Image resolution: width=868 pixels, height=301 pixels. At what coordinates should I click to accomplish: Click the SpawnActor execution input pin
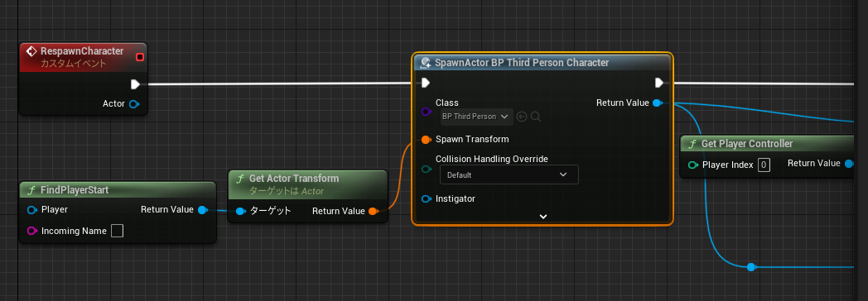(425, 83)
